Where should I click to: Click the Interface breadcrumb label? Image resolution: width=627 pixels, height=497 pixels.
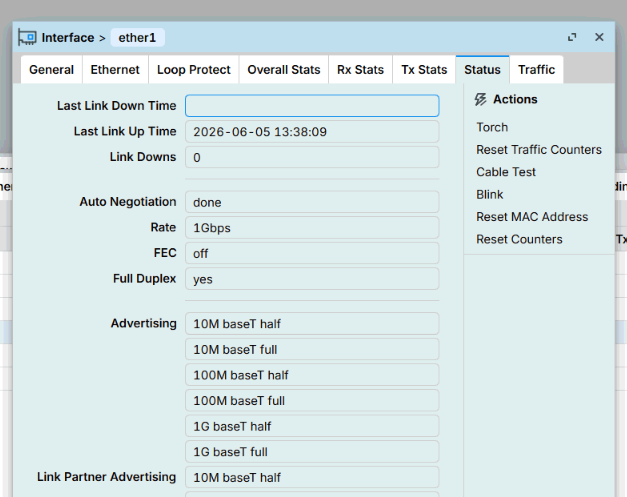pyautogui.click(x=68, y=38)
